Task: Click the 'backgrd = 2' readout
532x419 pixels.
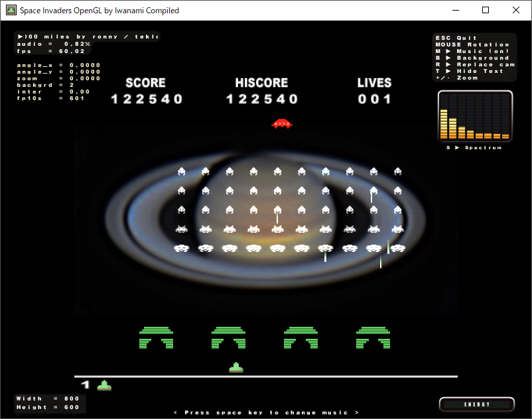Action: (46, 85)
